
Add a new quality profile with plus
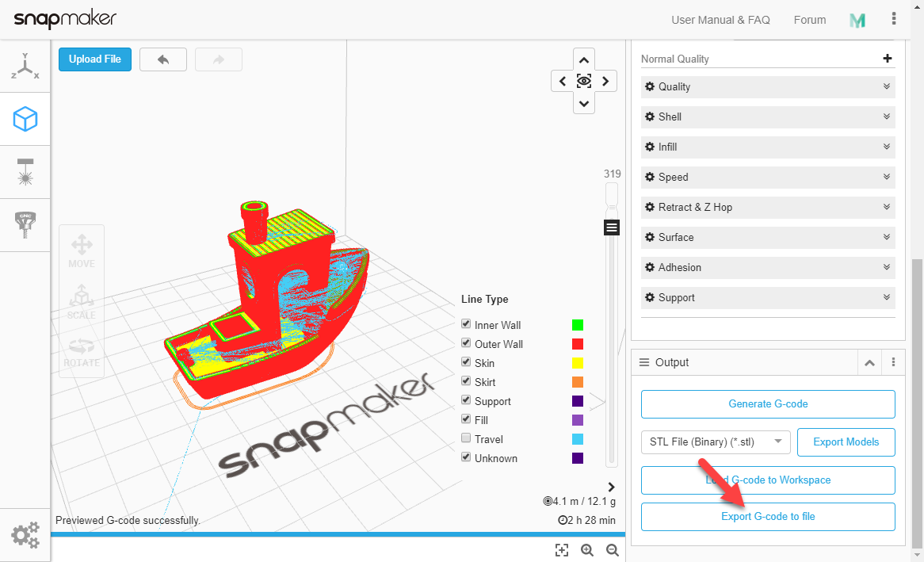[888, 59]
